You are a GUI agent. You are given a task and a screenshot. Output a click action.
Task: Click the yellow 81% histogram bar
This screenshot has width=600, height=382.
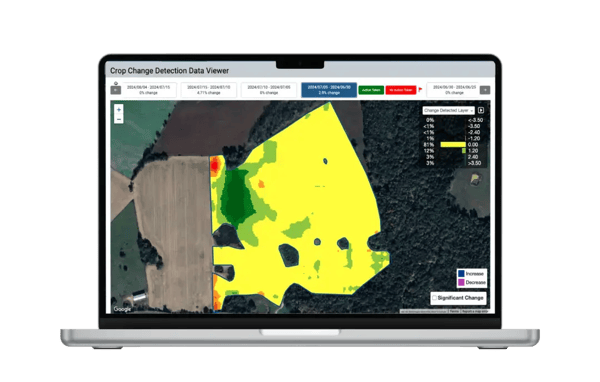click(453, 144)
